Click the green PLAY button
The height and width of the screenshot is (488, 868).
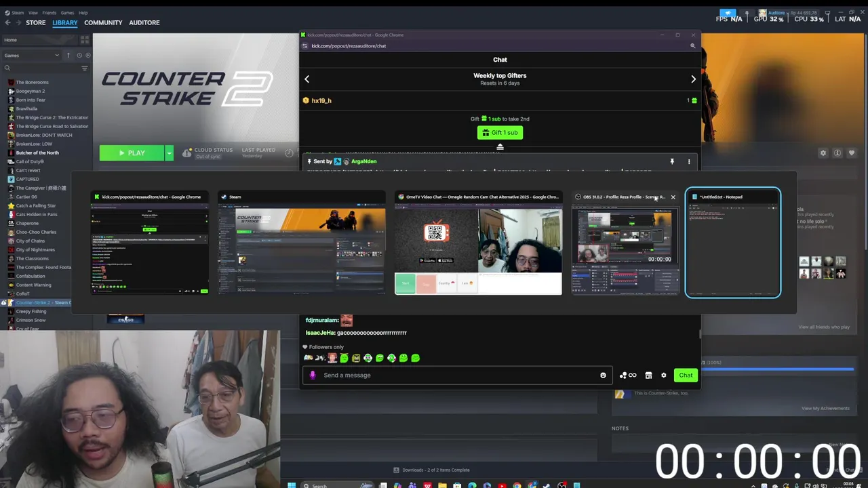132,153
